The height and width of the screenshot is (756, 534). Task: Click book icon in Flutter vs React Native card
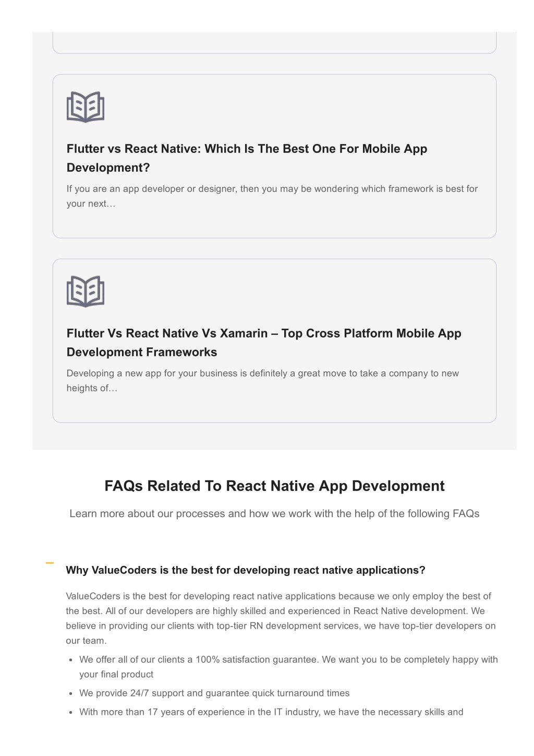[86, 107]
